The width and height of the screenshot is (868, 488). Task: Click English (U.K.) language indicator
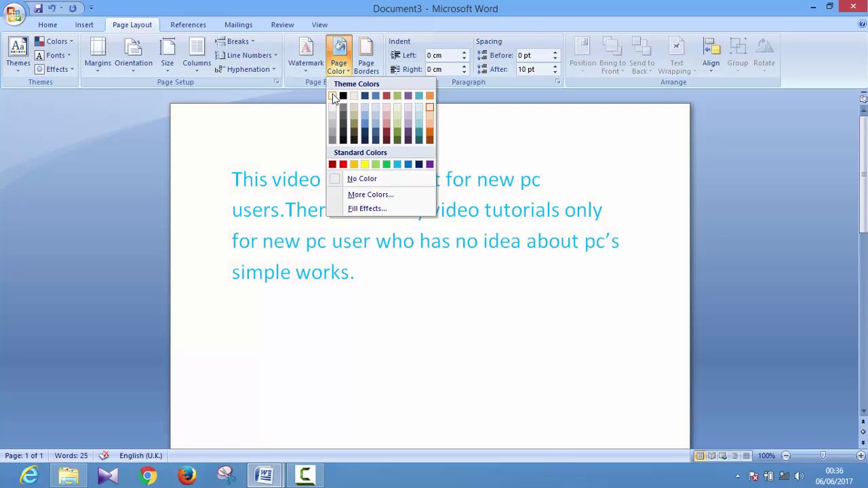(x=140, y=455)
